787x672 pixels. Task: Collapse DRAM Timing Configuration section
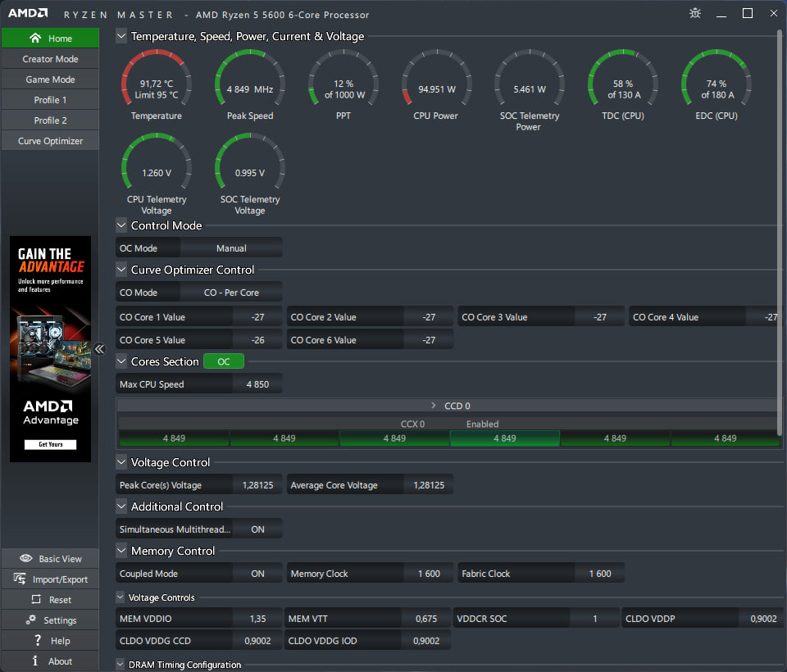pos(120,664)
